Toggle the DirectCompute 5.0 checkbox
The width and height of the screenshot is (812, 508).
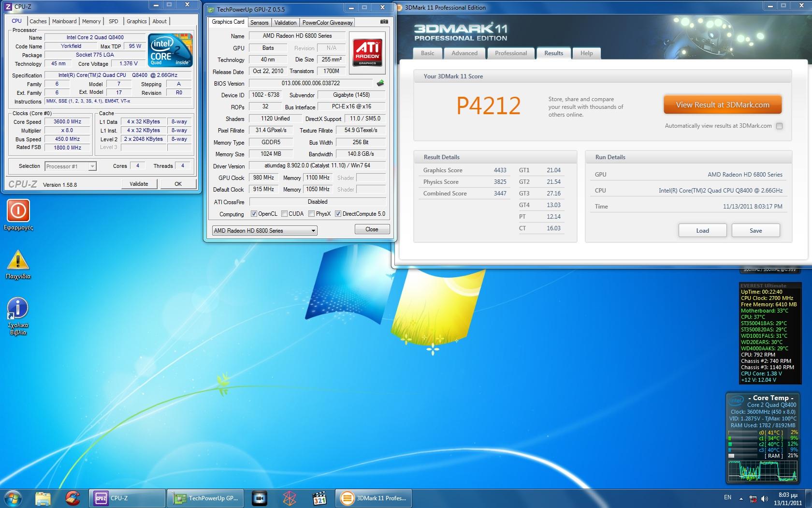(x=338, y=214)
